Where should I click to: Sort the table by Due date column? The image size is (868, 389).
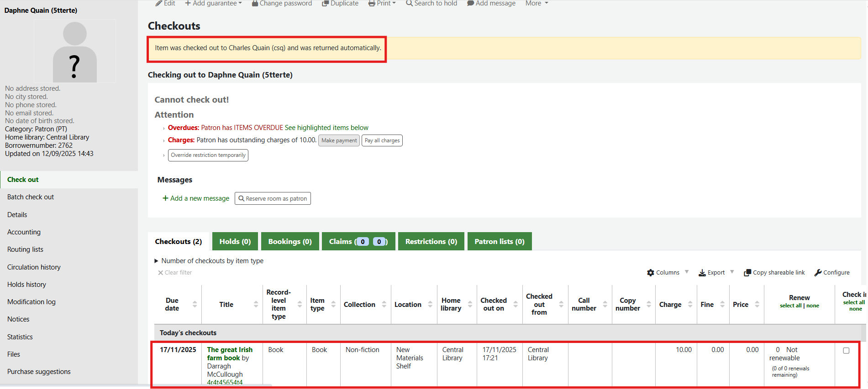pyautogui.click(x=172, y=305)
